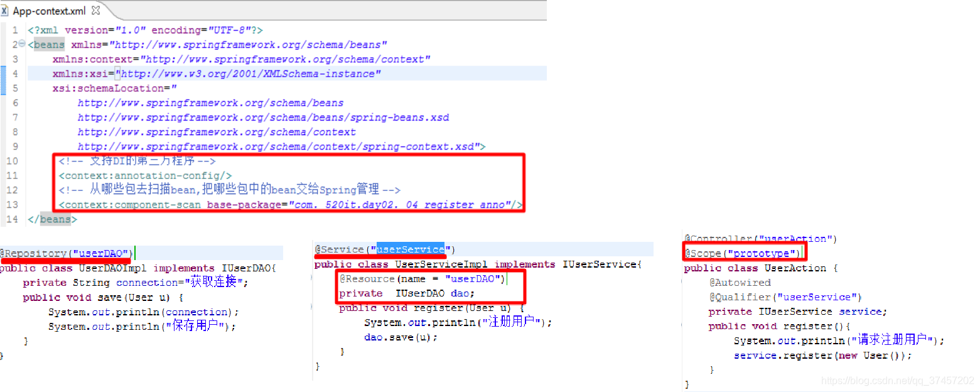Toggle selection of highlighted userService text
Image resolution: width=980 pixels, height=392 pixels.
click(x=411, y=249)
